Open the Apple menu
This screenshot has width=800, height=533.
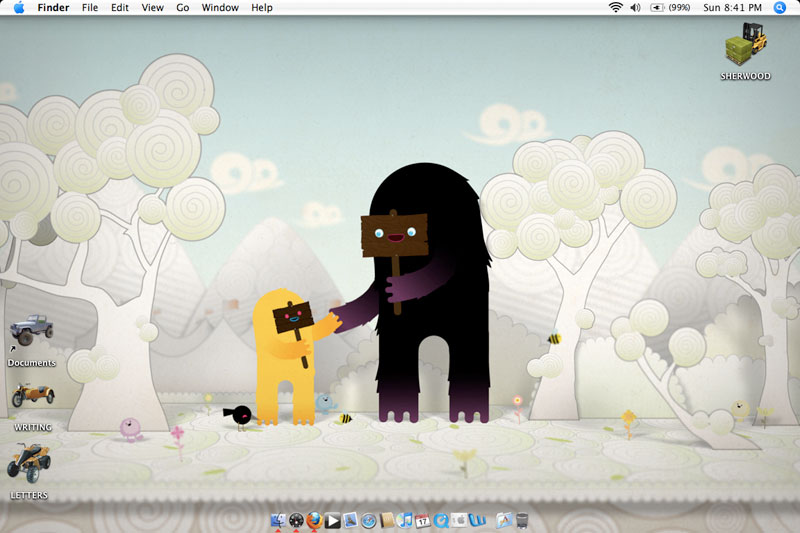[19, 8]
